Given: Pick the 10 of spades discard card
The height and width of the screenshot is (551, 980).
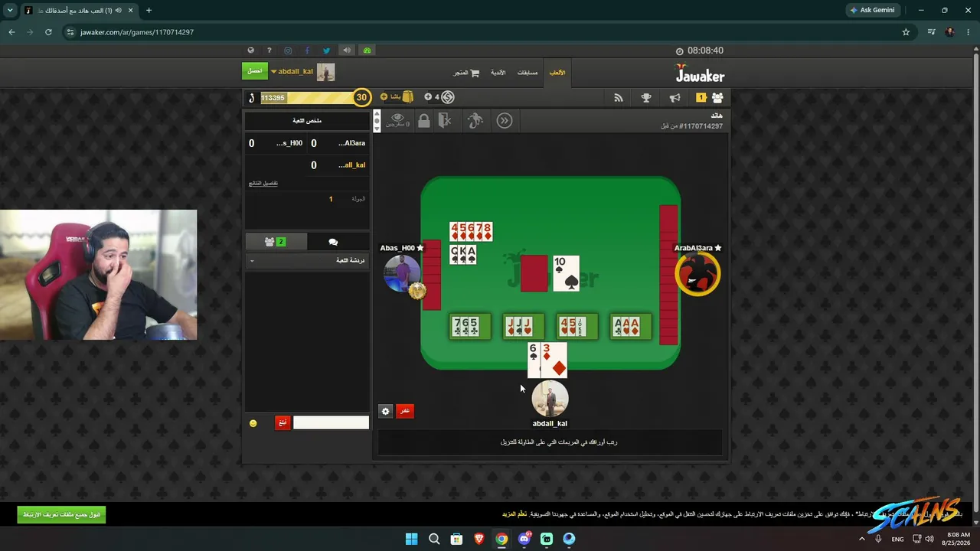Looking at the screenshot, I should point(566,273).
